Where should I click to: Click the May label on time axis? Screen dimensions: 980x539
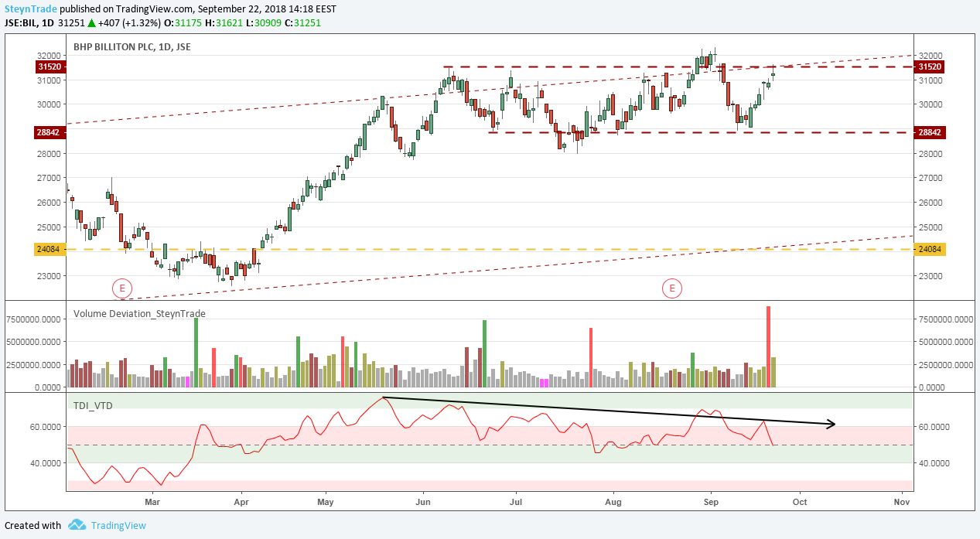pyautogui.click(x=326, y=502)
